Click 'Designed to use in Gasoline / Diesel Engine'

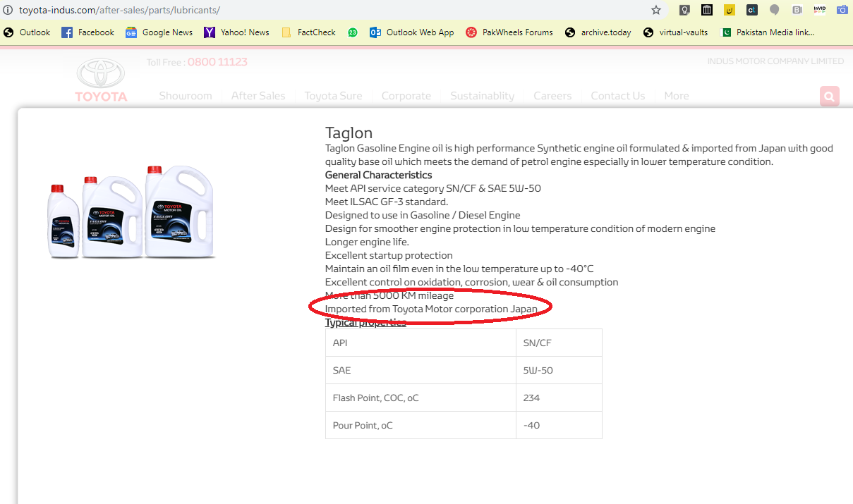click(423, 215)
